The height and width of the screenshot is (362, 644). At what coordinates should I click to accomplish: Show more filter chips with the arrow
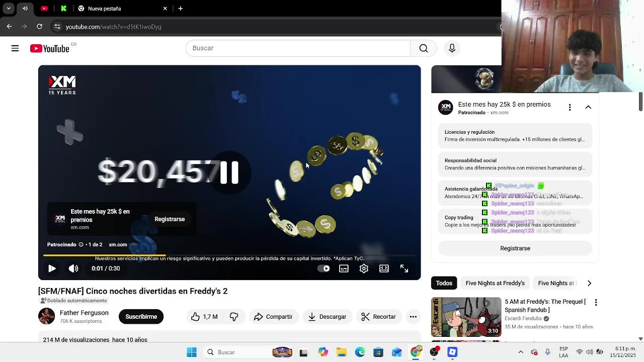click(x=589, y=283)
